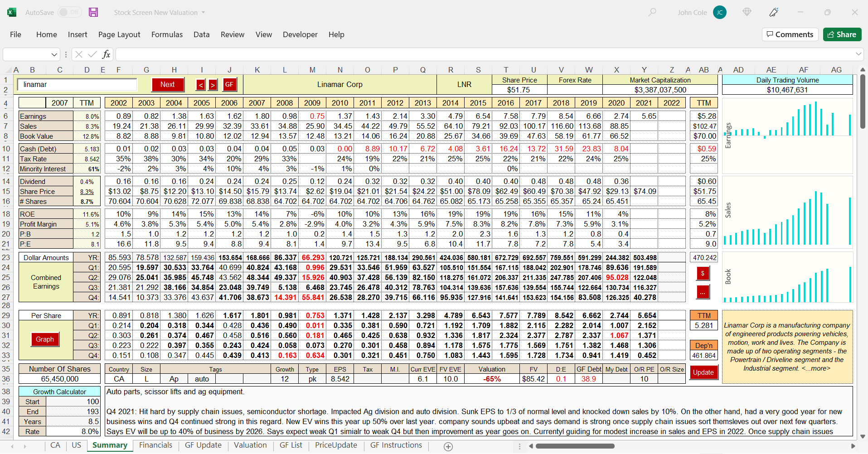Click the Book bar chart thumbnail
The height and width of the screenshot is (454, 868).
[787, 277]
